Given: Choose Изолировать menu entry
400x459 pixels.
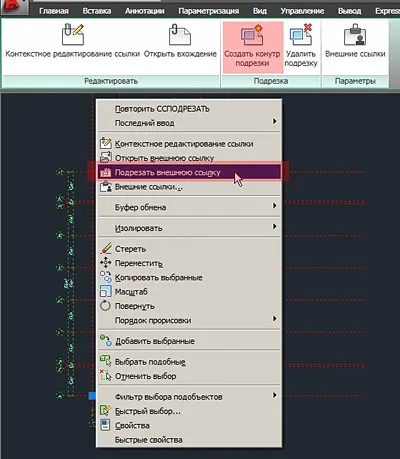Looking at the screenshot, I should (x=189, y=228).
